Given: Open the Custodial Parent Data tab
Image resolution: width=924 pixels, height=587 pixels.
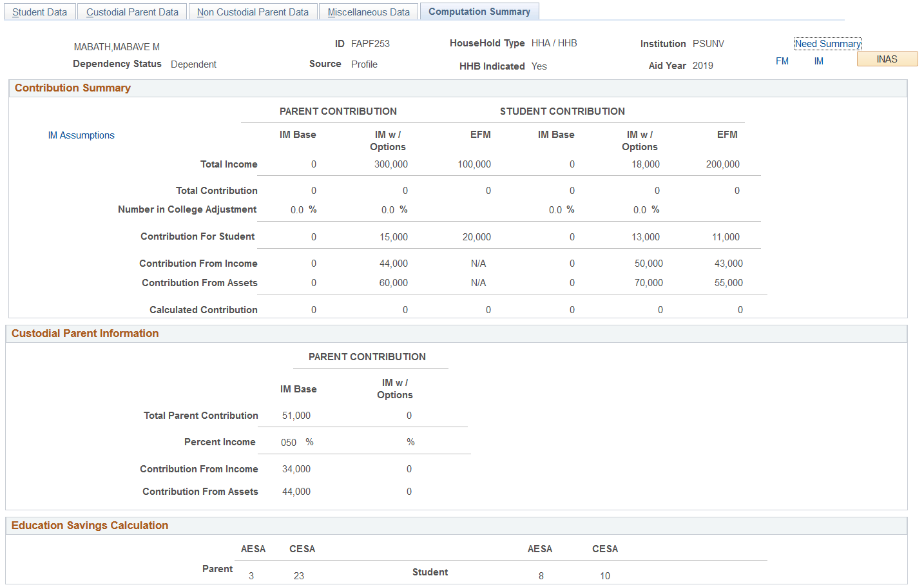Looking at the screenshot, I should (x=131, y=11).
